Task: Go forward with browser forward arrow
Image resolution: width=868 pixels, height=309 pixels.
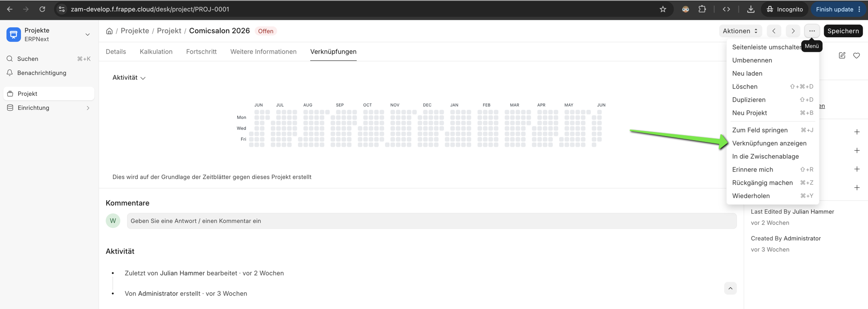Action: pyautogui.click(x=26, y=9)
